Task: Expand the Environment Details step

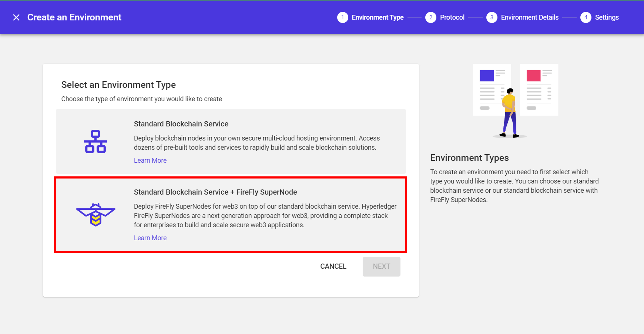Action: (x=529, y=17)
